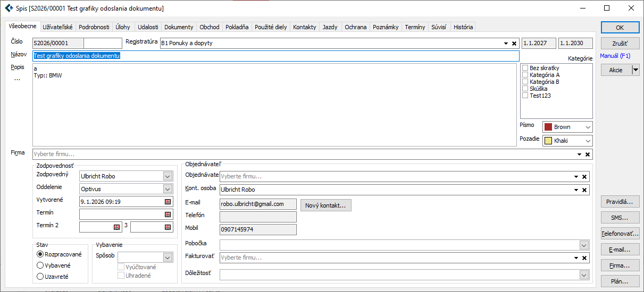Expand the Zodpovedný dropdown list
The image size is (644, 292).
point(168,176)
